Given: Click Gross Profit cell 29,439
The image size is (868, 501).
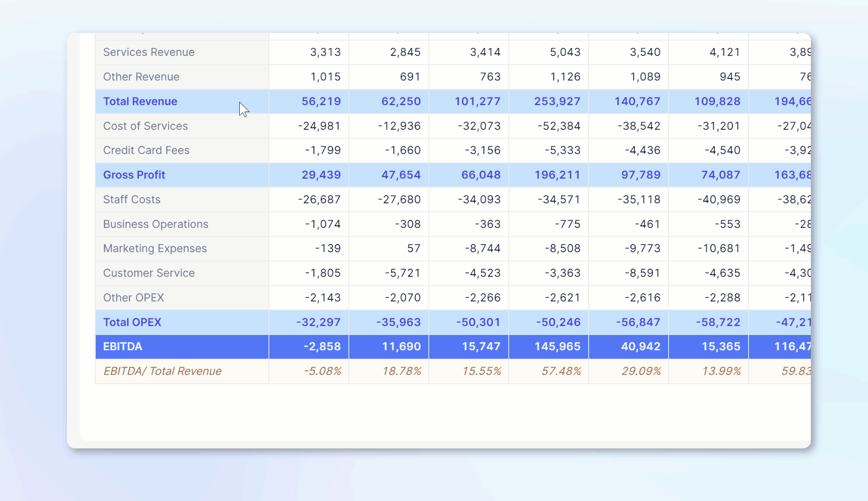Looking at the screenshot, I should click(x=309, y=175).
